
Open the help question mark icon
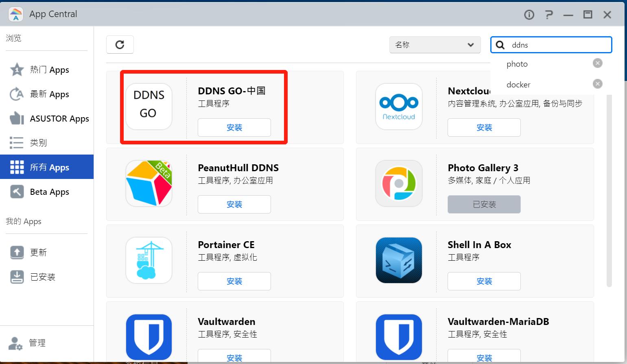click(548, 15)
